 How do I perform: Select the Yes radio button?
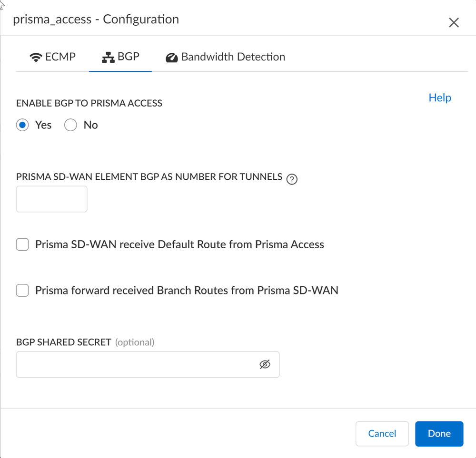(x=22, y=125)
